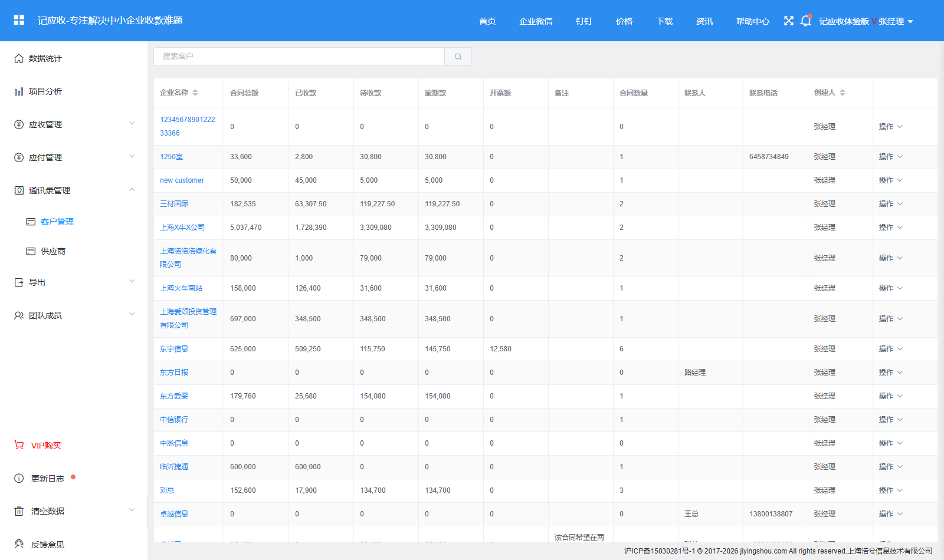
Task: Click the 供应商 card icon
Action: coord(31,251)
